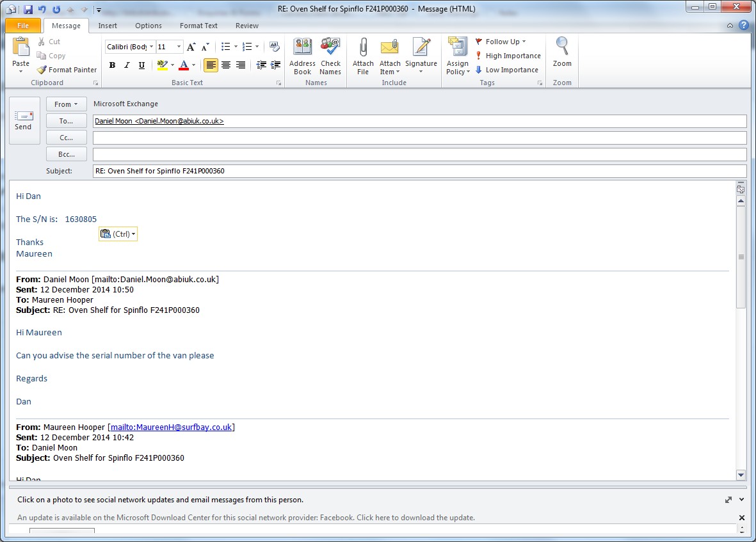Open the Address Book

[302, 49]
